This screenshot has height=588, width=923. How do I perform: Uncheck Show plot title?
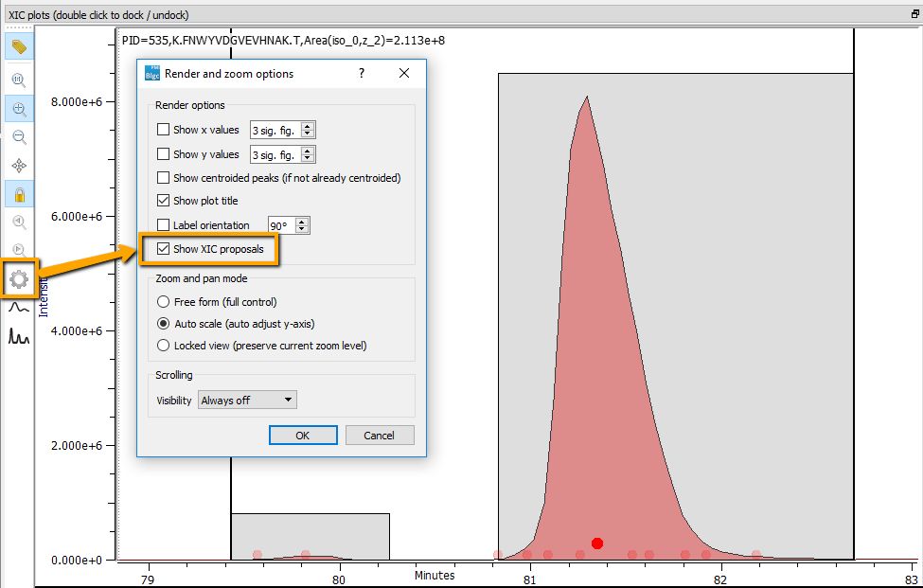163,201
